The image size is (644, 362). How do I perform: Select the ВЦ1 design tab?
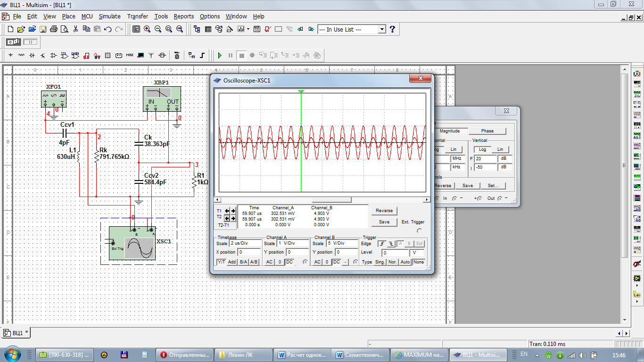(x=17, y=333)
